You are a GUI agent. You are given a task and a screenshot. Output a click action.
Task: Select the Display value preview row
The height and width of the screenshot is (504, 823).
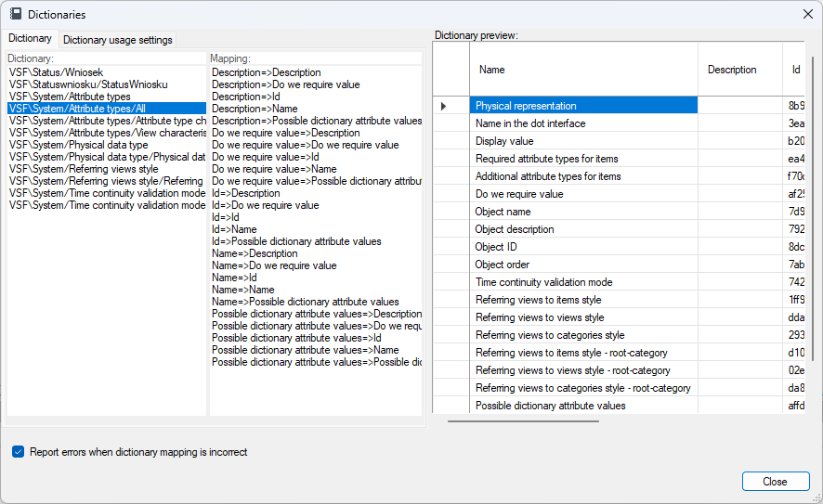(583, 141)
